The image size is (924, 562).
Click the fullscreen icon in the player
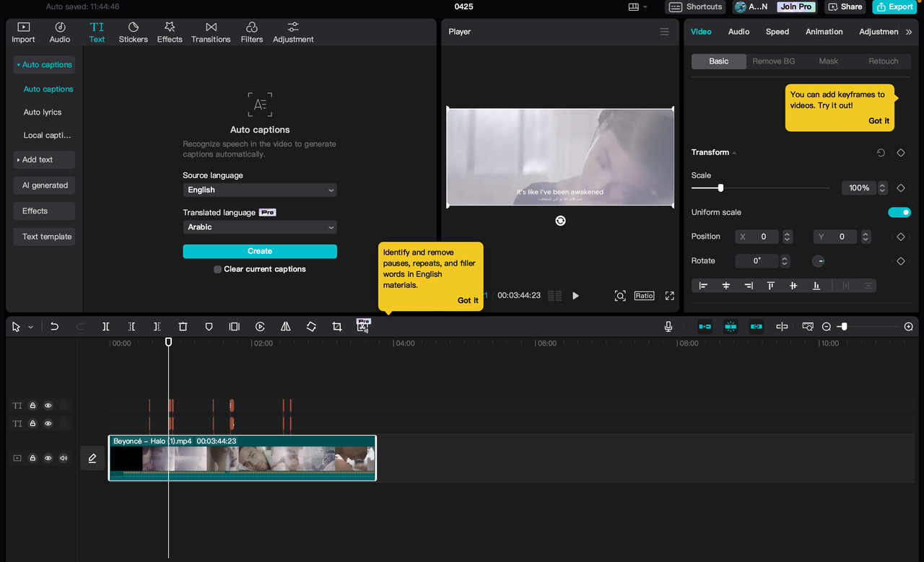(x=670, y=296)
